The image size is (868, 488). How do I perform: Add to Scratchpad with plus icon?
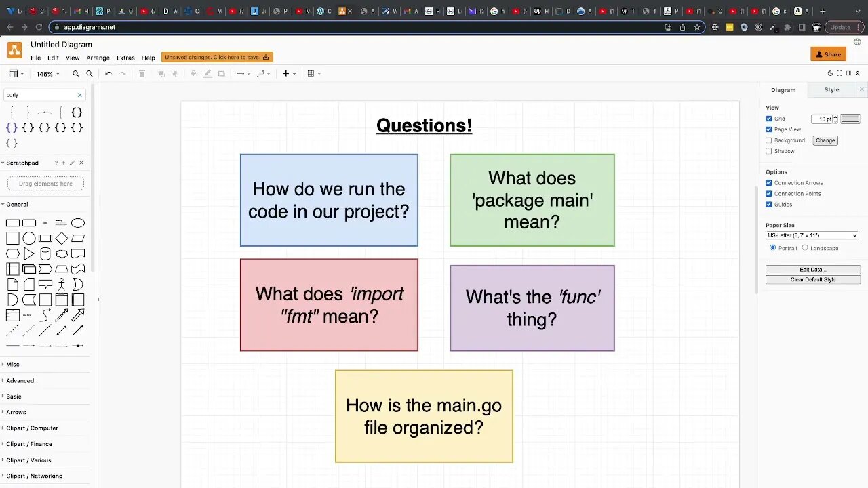(64, 163)
